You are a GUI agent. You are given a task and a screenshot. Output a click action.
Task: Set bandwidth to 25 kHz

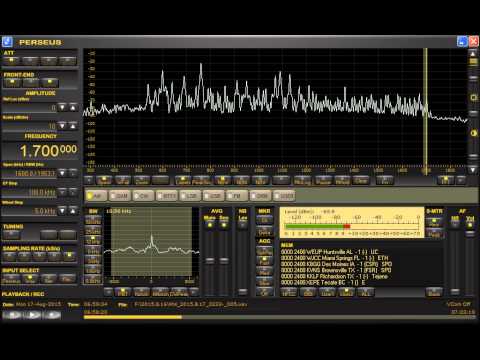93,231
